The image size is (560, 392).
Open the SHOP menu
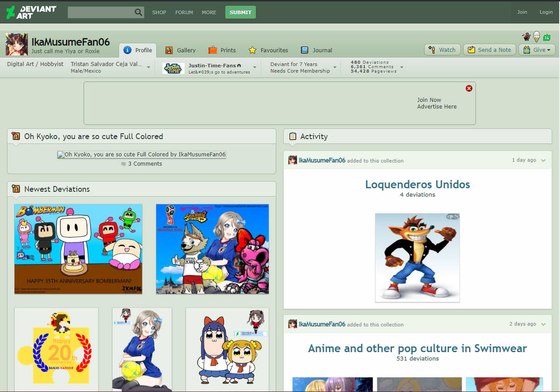click(159, 12)
